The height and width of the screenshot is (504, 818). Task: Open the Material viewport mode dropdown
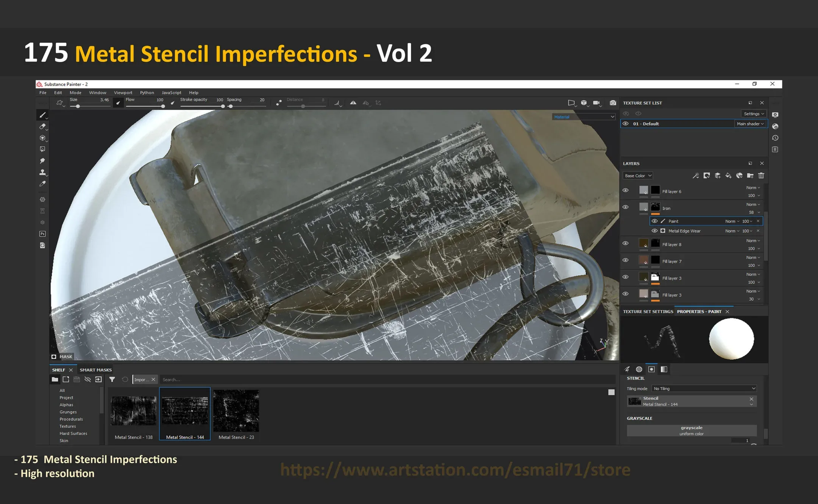(x=584, y=117)
